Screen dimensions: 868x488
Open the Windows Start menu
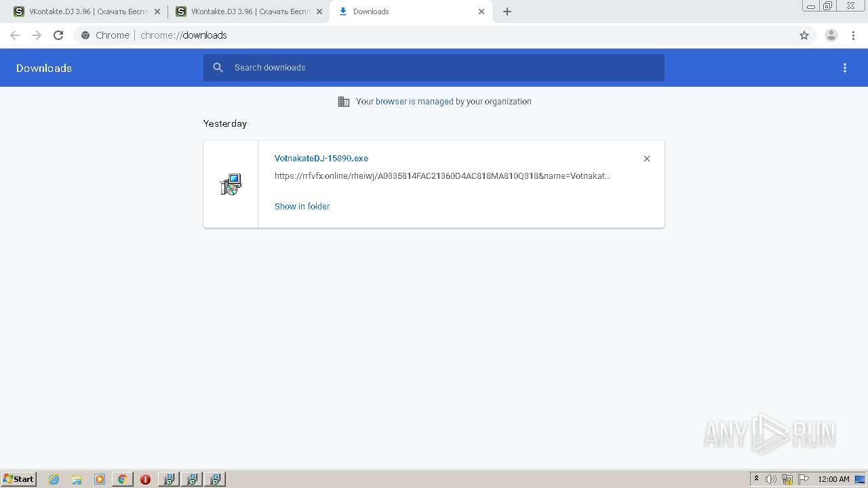(x=19, y=479)
